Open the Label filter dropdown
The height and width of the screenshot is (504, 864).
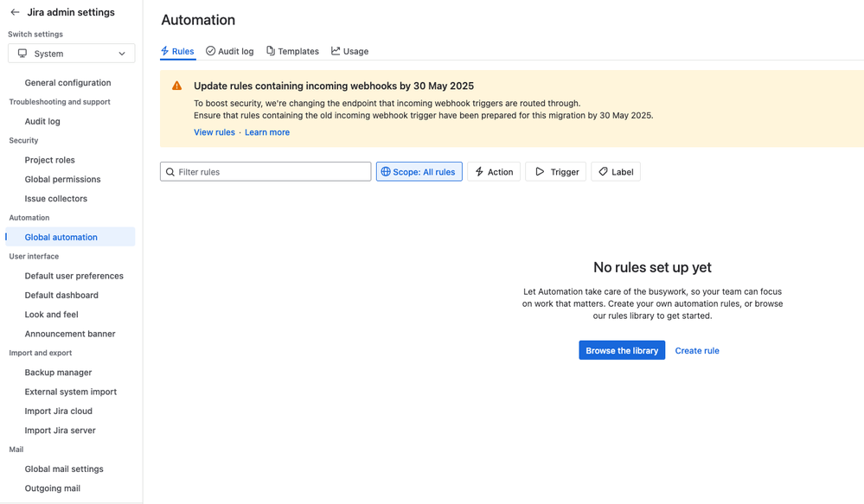[x=616, y=172]
